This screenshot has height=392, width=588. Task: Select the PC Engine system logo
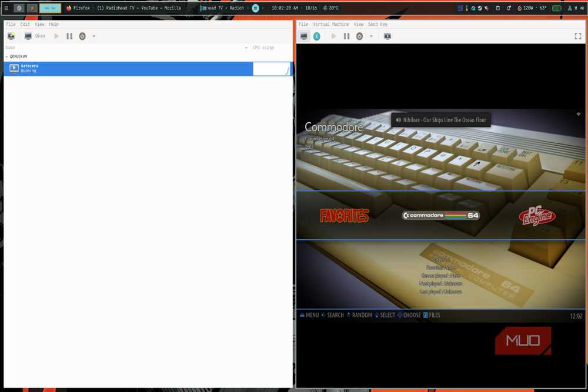[x=537, y=216]
